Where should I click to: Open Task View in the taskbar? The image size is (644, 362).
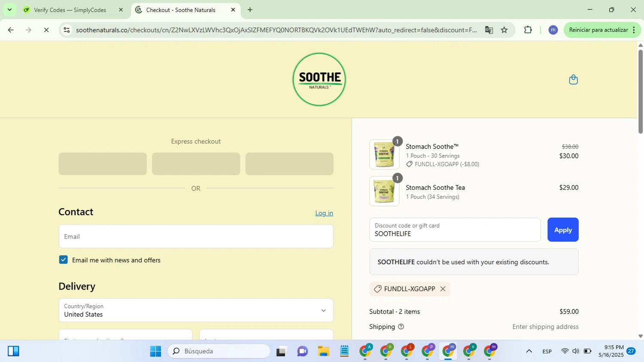(281, 352)
